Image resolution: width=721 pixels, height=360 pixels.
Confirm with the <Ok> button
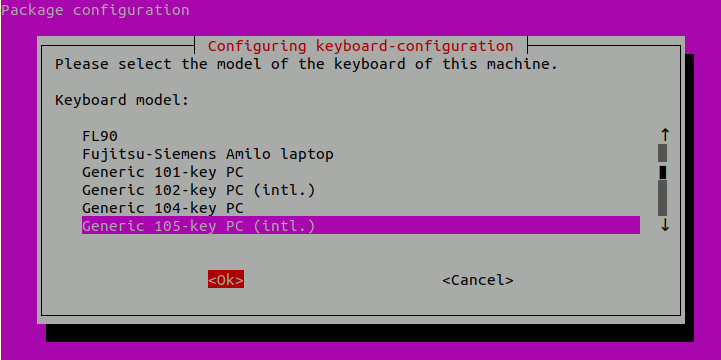coord(226,280)
